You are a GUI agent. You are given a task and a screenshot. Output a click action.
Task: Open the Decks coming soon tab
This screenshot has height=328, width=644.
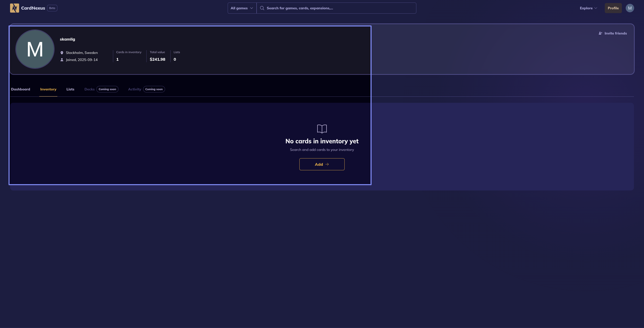tap(90, 89)
